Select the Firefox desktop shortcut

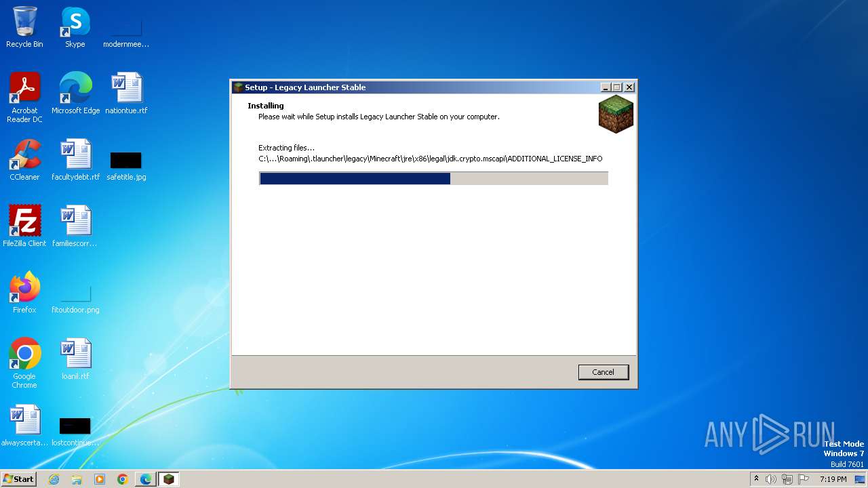[24, 293]
